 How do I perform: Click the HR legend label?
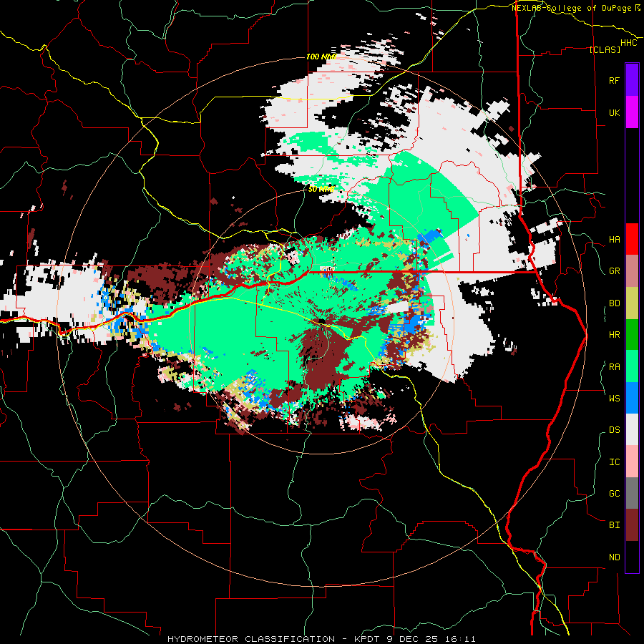point(614,335)
